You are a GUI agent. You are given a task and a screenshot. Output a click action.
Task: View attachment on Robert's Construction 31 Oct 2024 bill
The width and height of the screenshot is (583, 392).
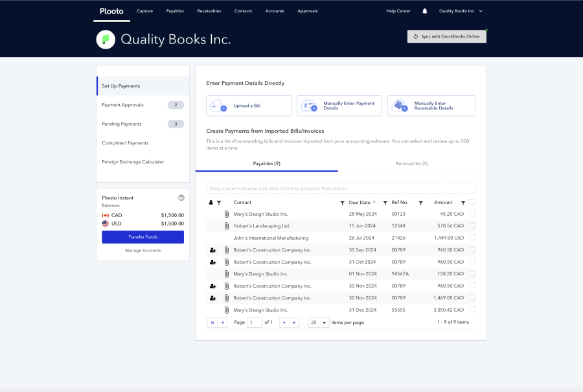click(x=227, y=262)
